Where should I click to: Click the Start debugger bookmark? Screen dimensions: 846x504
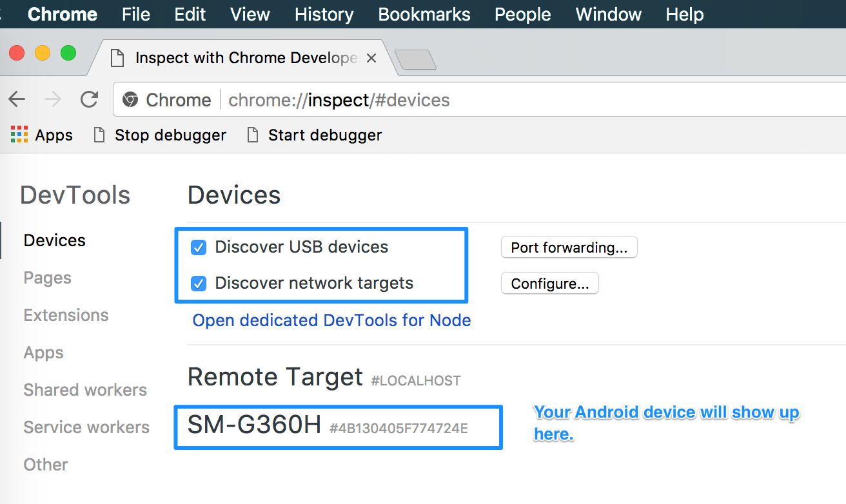[315, 135]
